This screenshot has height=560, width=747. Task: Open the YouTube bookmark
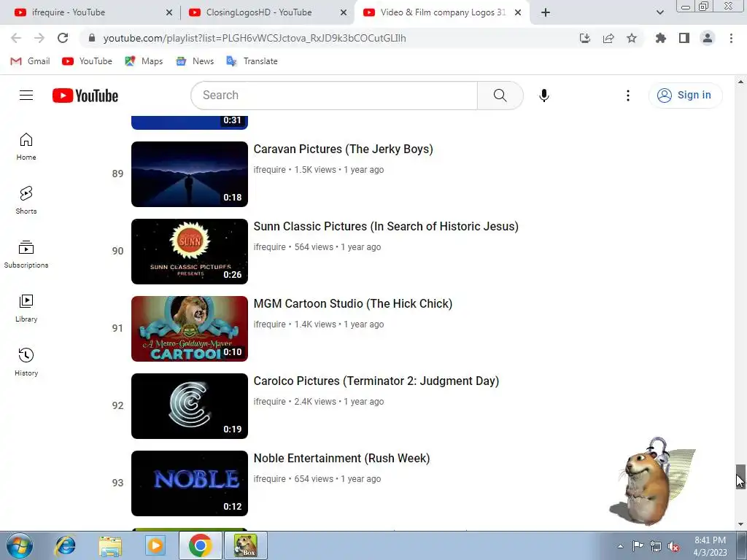tap(88, 61)
